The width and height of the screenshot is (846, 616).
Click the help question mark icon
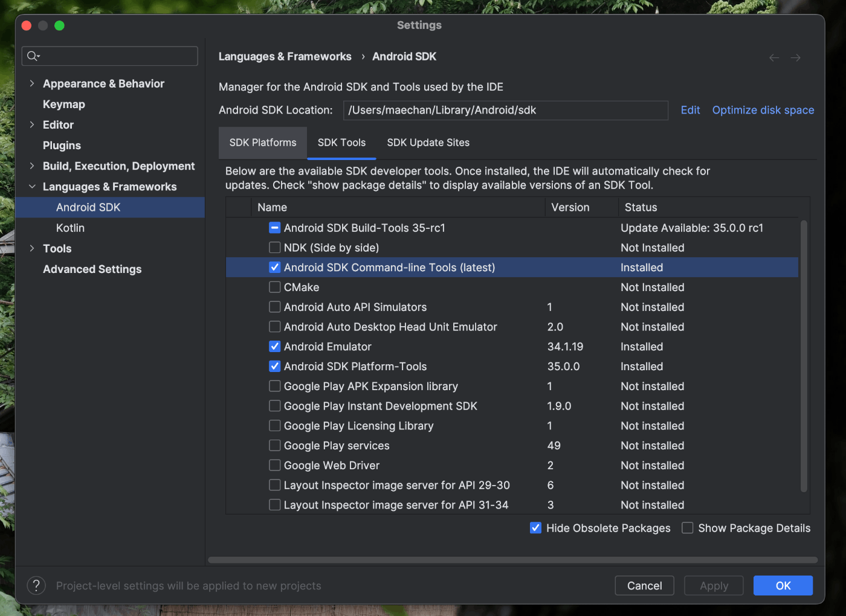[36, 585]
